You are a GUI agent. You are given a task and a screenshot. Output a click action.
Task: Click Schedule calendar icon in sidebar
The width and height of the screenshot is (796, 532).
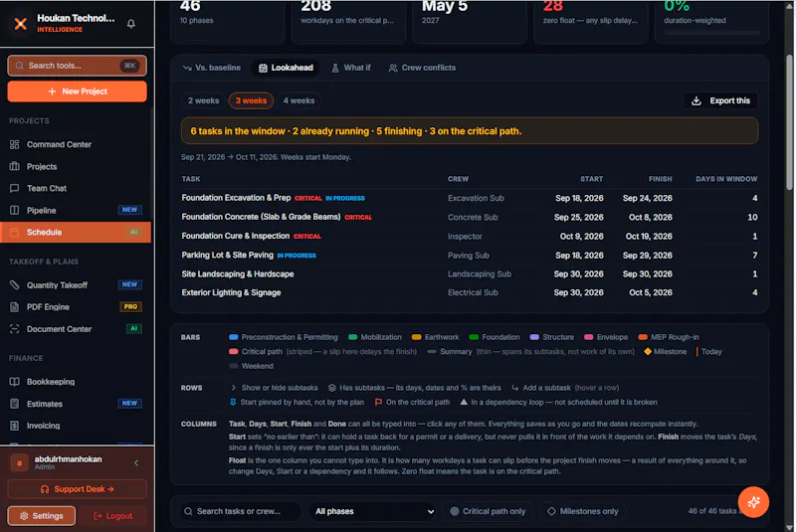[x=14, y=233]
